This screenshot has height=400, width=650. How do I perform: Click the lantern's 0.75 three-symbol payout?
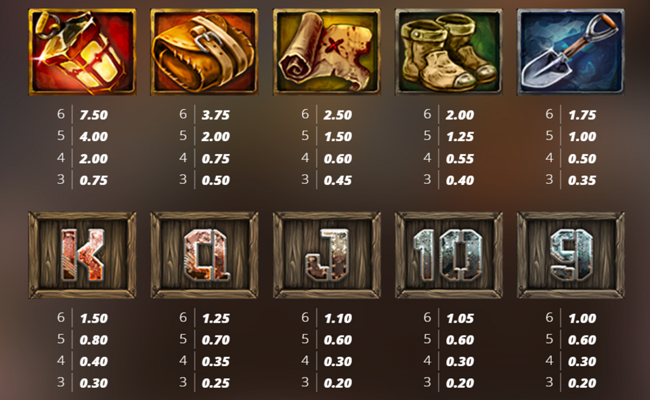point(94,180)
